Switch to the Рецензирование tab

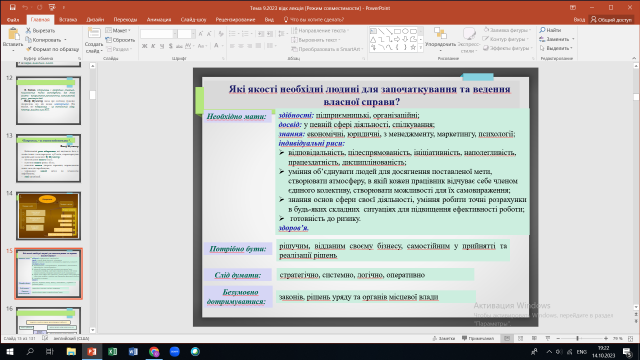pyautogui.click(x=236, y=20)
